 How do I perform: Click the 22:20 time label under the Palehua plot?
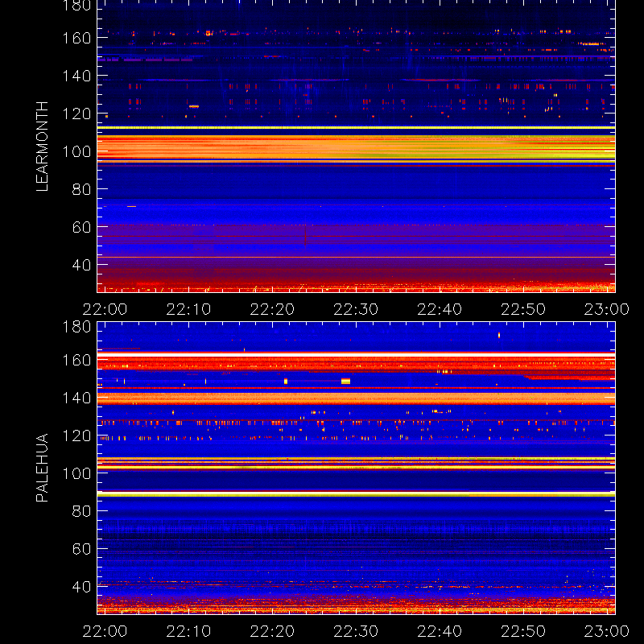click(272, 631)
